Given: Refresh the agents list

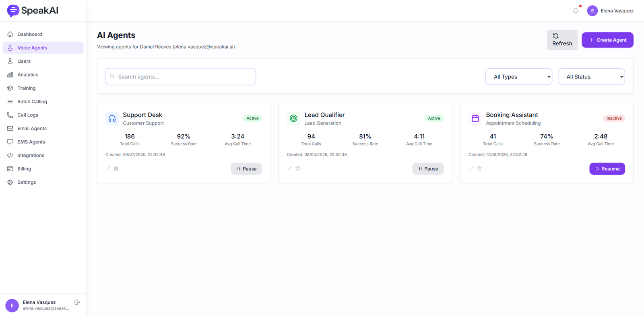Looking at the screenshot, I should [562, 40].
